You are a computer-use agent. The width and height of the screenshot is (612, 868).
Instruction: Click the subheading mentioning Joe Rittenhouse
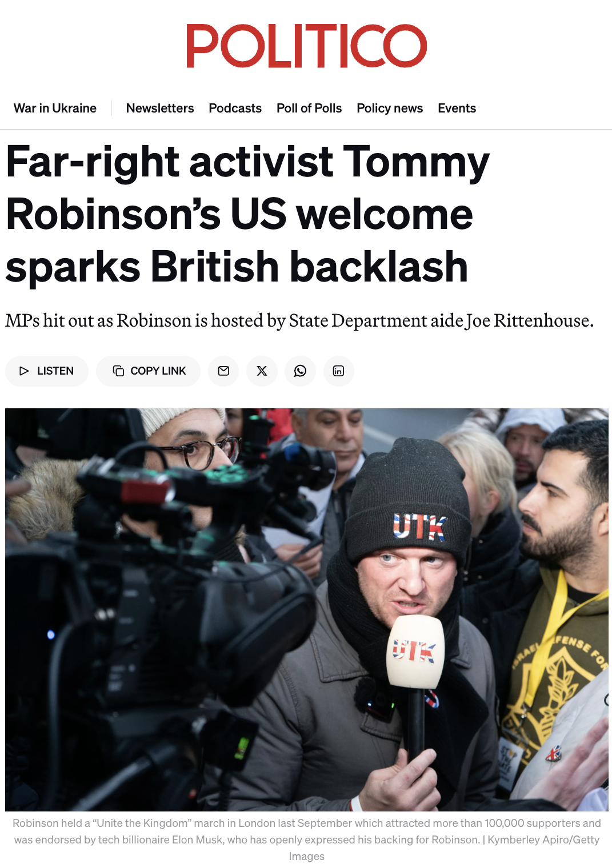(x=299, y=320)
